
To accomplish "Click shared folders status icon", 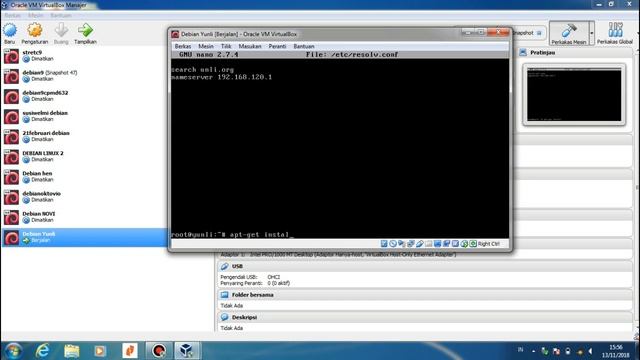I will [x=429, y=244].
